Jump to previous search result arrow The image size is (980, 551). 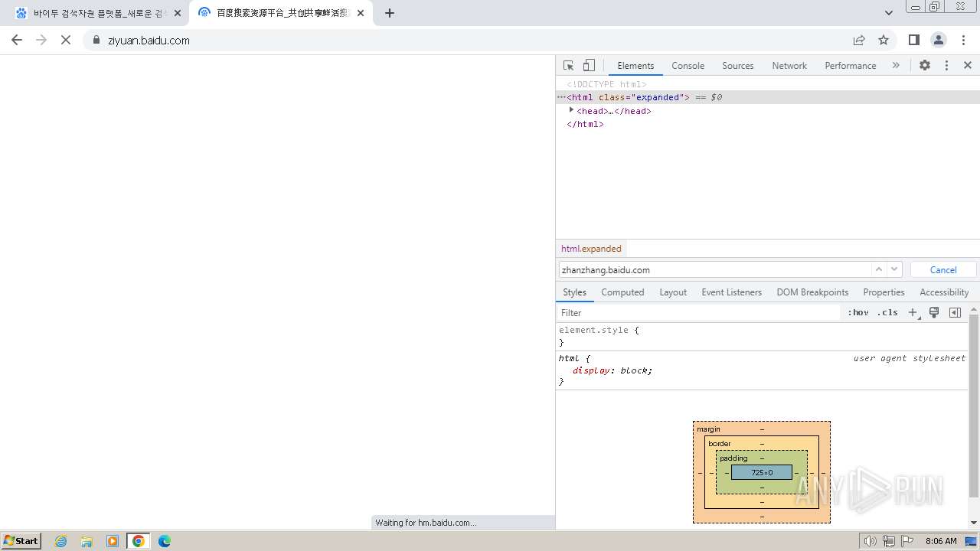click(879, 269)
